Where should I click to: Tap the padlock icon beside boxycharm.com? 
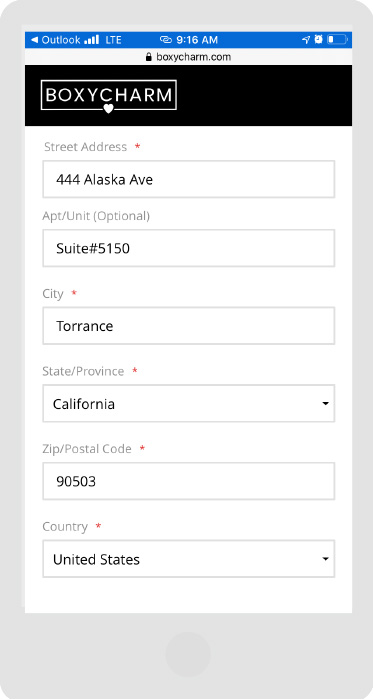pos(149,57)
